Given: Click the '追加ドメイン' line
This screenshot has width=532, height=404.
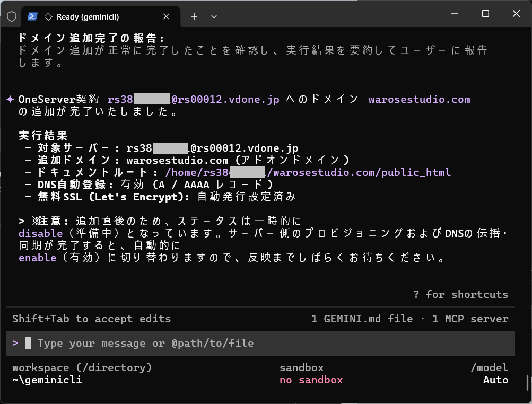Looking at the screenshot, I should click(188, 160).
